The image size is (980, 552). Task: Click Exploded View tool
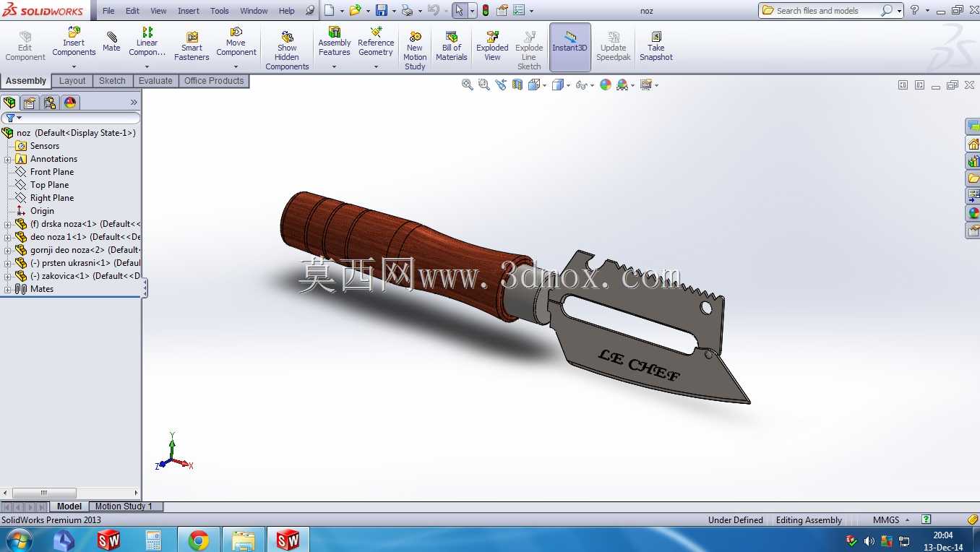pos(492,46)
